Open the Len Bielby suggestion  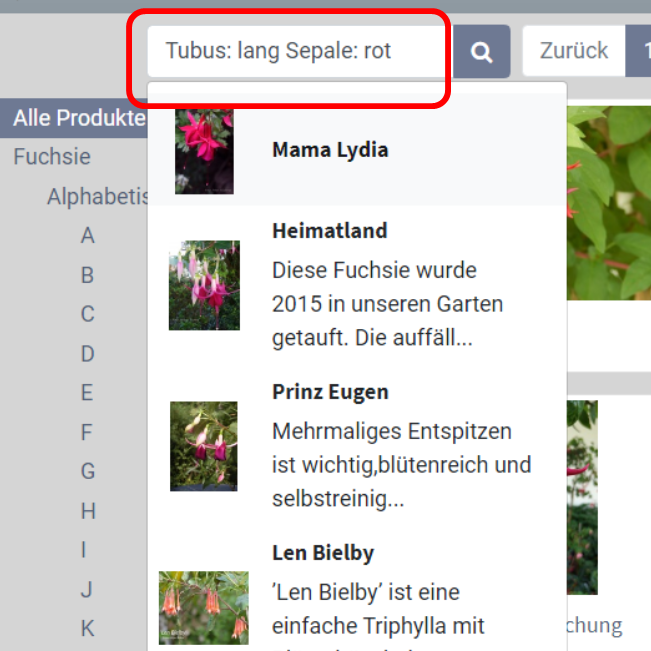coord(322,553)
